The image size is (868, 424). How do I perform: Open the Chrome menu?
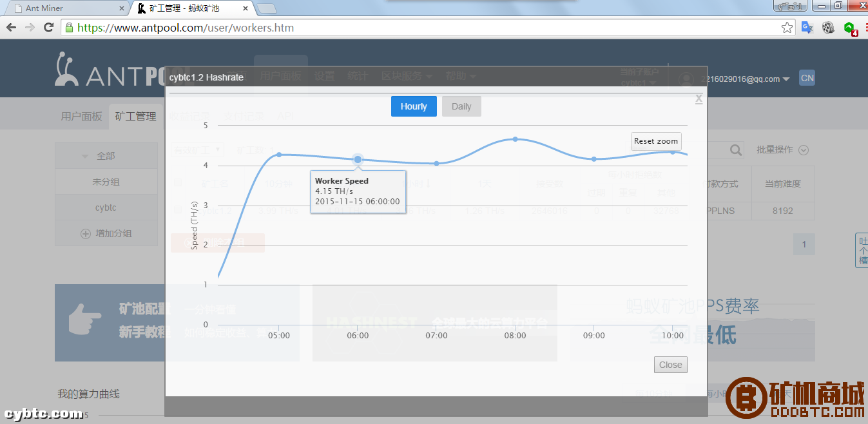point(866,28)
